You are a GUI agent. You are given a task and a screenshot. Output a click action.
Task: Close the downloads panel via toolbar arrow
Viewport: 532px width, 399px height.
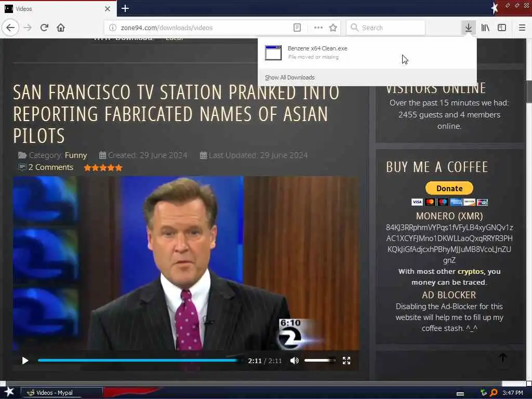(468, 28)
